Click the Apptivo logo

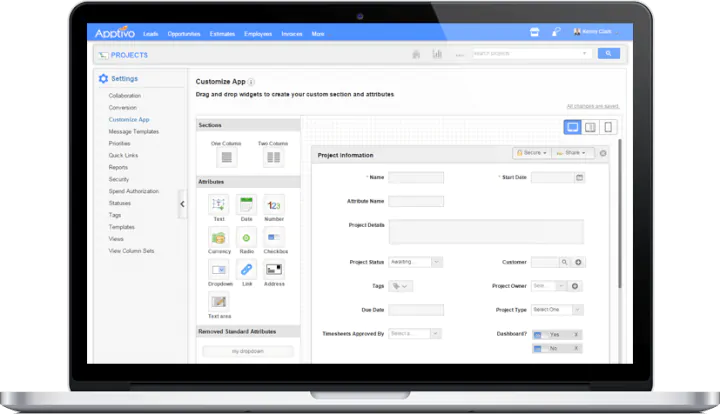click(114, 33)
